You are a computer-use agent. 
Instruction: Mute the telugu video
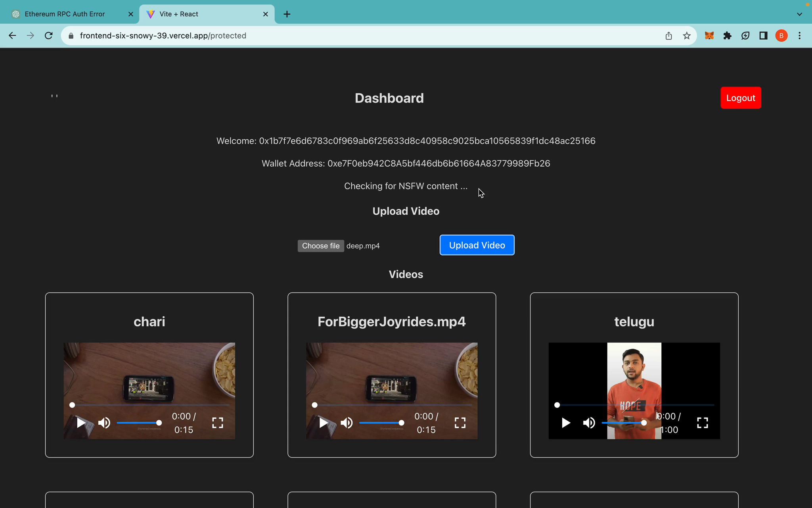589,423
